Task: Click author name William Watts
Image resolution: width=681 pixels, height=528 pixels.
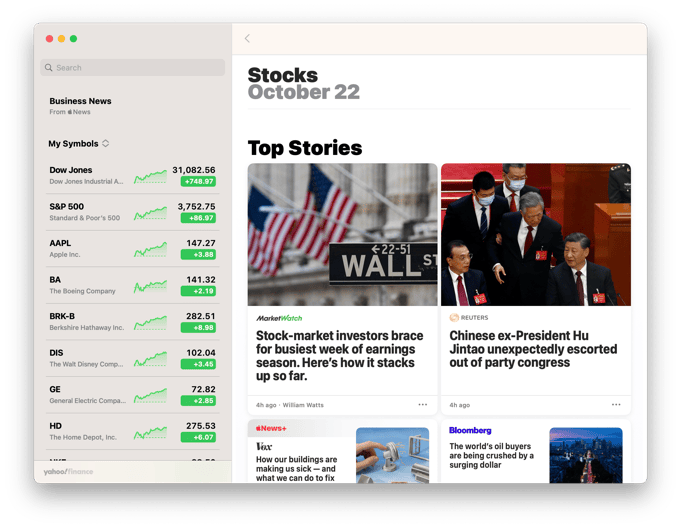Action: coord(303,405)
